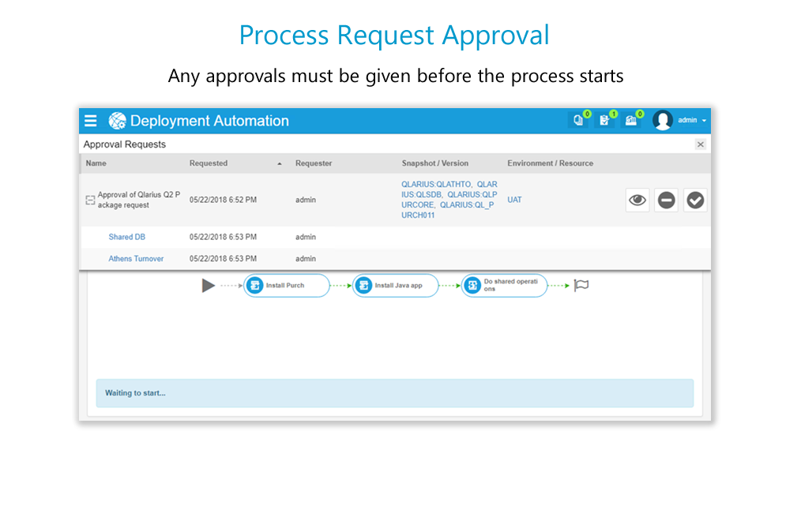Approve the request with the checkmark button
The image size is (786, 532).
695,200
